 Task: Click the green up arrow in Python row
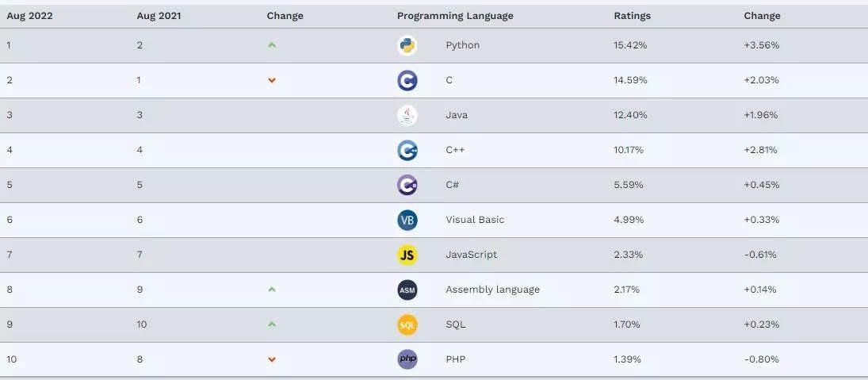point(271,45)
